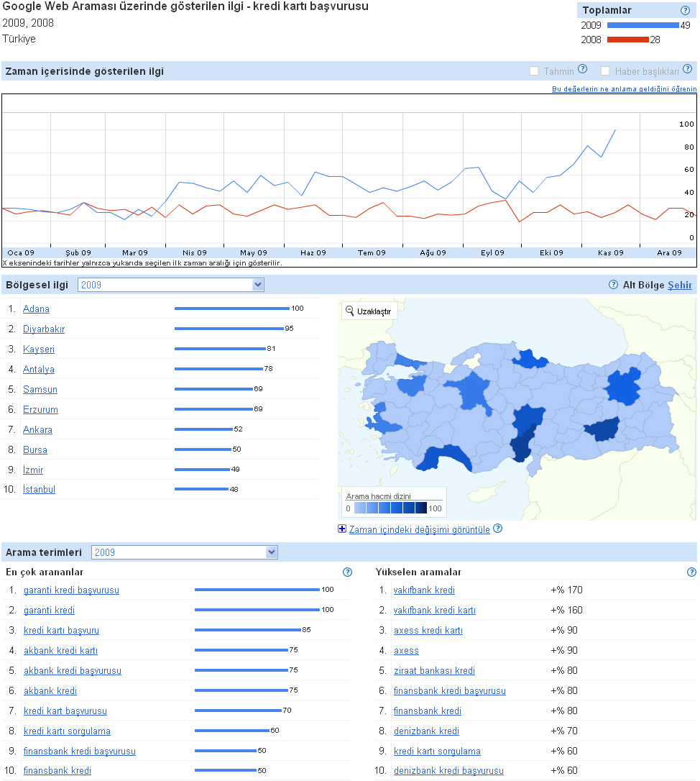Open the İstanbul region link
This screenshot has width=700, height=781.
point(39,489)
